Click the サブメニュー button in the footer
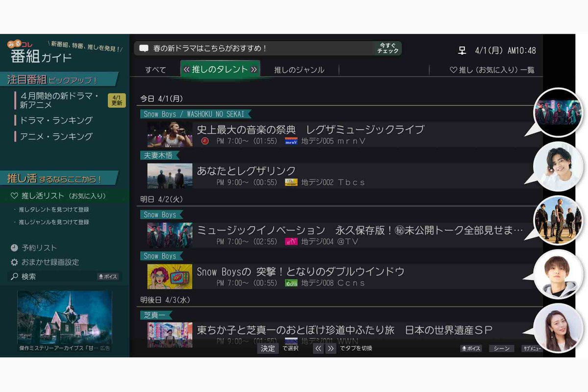588x392 pixels. point(532,348)
